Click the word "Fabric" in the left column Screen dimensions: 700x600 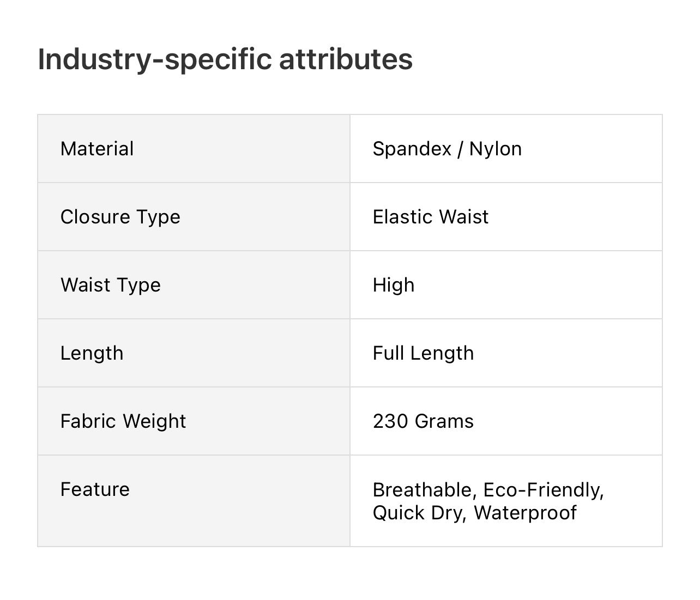88,421
